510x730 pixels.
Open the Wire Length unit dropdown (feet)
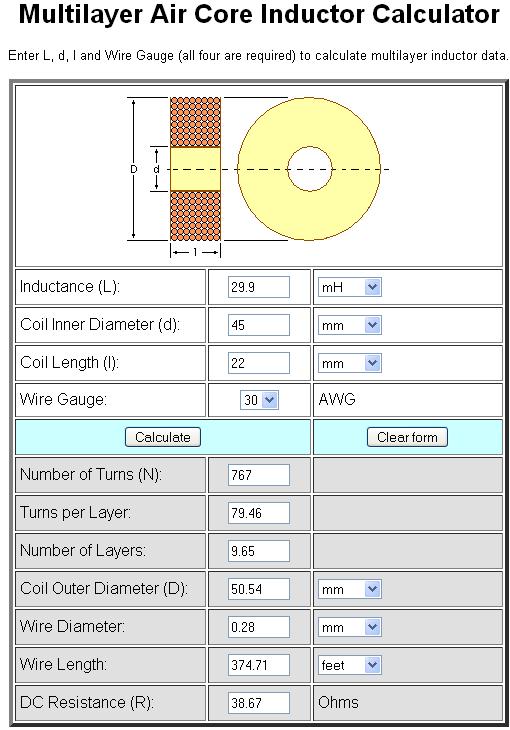[x=350, y=665]
